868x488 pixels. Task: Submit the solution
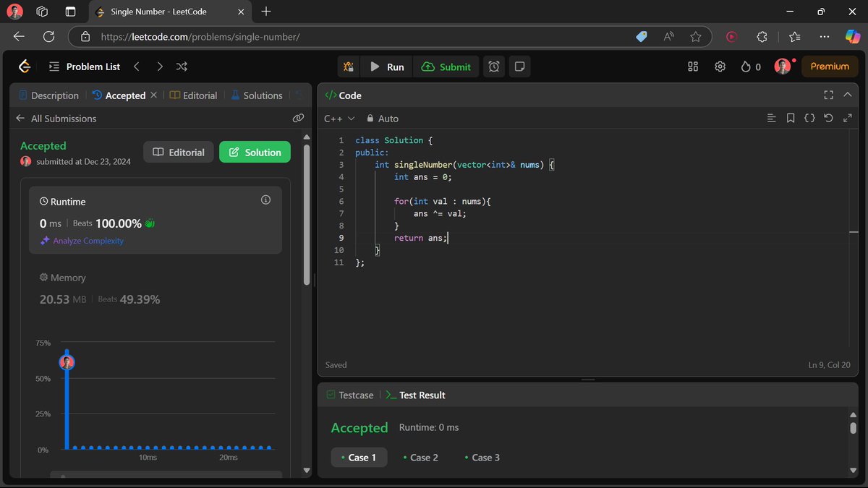coord(446,67)
